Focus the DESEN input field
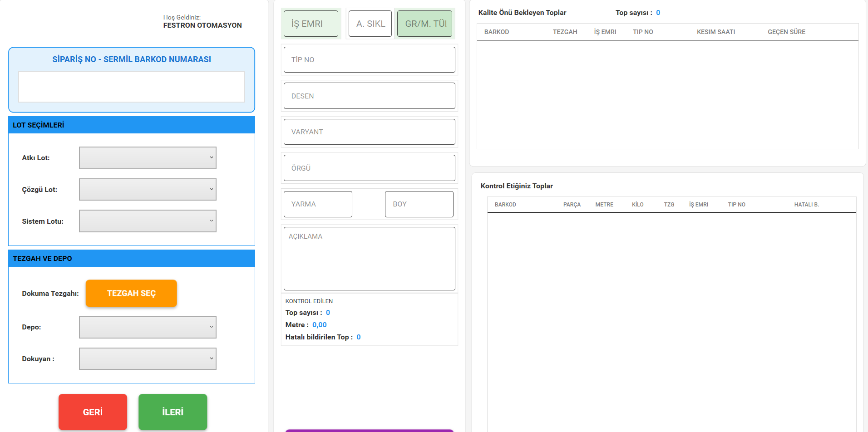Image resolution: width=868 pixels, height=432 pixels. tap(369, 96)
